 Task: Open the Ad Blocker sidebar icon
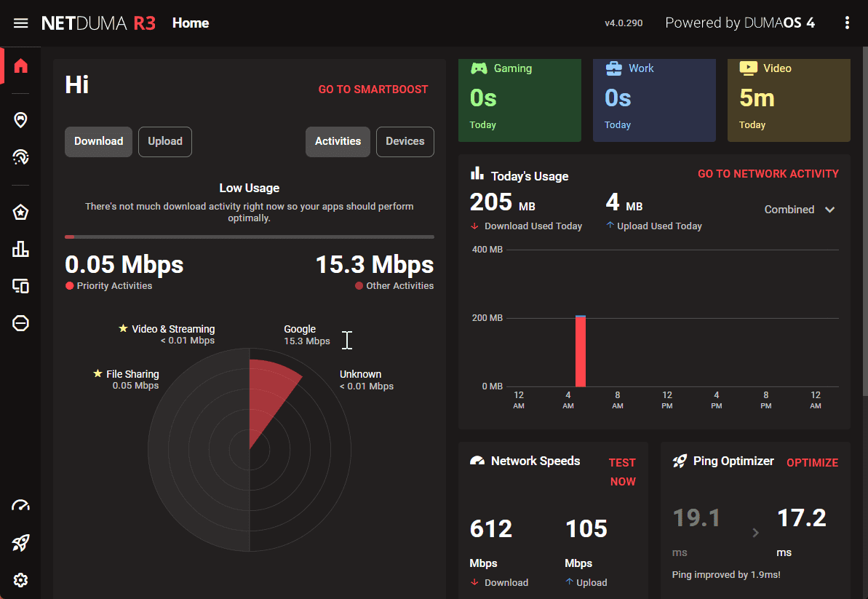click(20, 323)
